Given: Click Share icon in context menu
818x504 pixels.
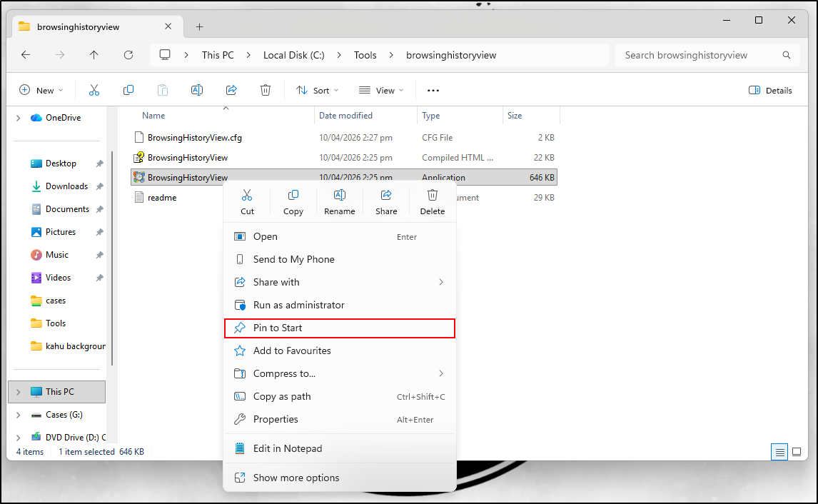Looking at the screenshot, I should coord(386,195).
